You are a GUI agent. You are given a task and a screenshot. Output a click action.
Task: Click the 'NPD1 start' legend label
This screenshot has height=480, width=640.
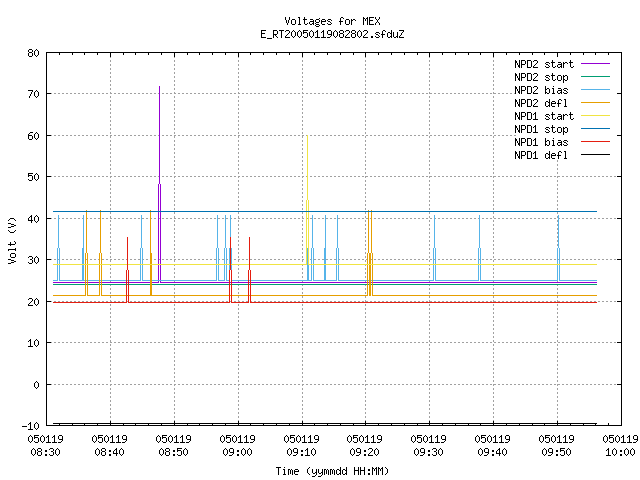coord(544,116)
